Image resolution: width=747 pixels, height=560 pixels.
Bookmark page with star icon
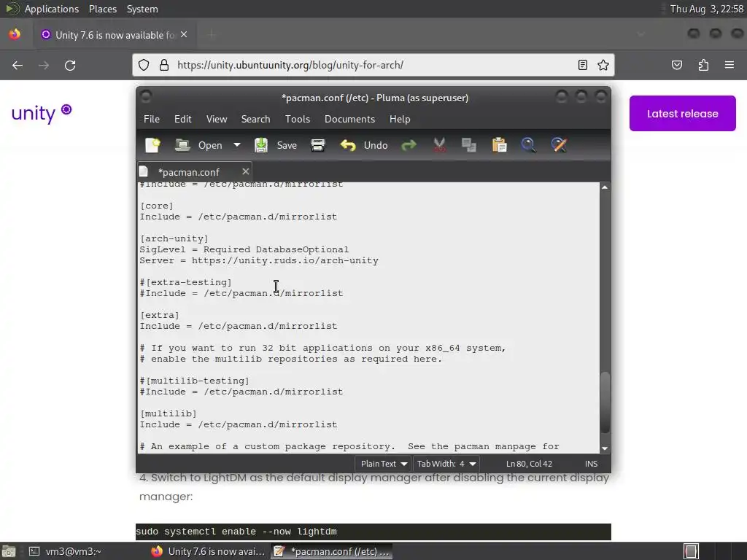coord(603,65)
